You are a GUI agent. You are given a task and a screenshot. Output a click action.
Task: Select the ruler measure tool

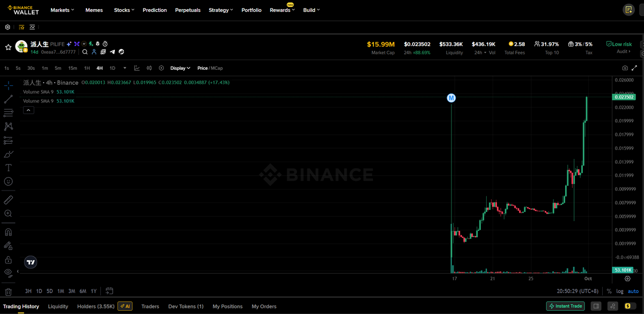[8, 200]
